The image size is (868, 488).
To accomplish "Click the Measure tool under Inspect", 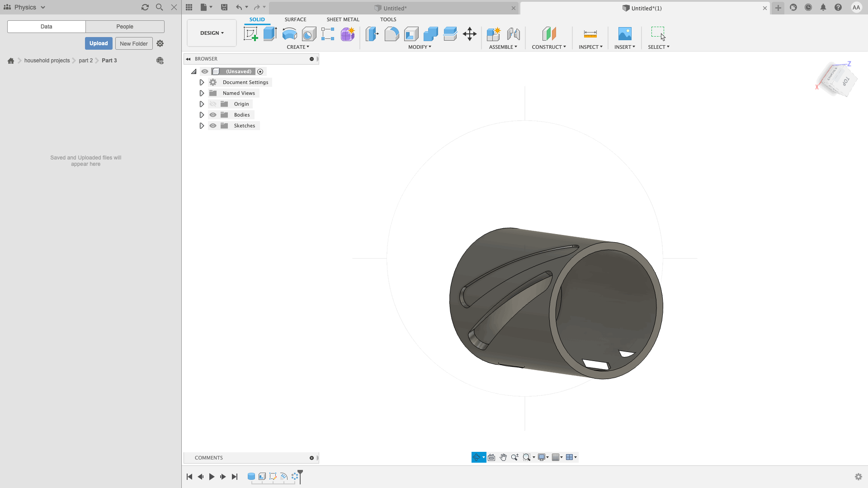I will (x=590, y=34).
